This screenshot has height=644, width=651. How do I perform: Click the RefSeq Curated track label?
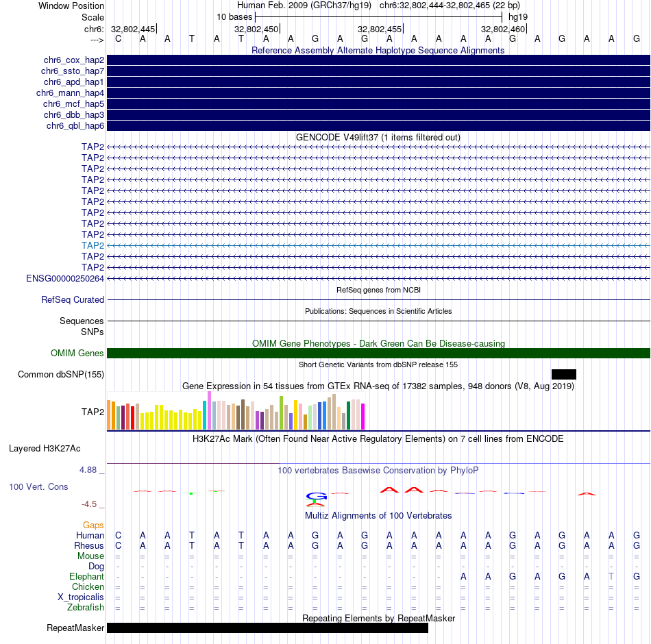[x=73, y=300]
